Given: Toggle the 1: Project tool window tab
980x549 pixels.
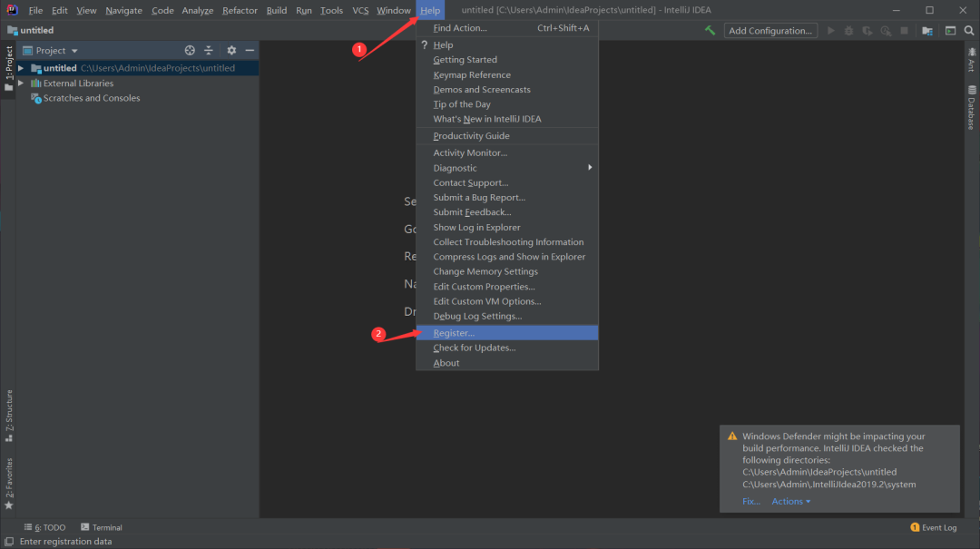Looking at the screenshot, I should click(9, 68).
